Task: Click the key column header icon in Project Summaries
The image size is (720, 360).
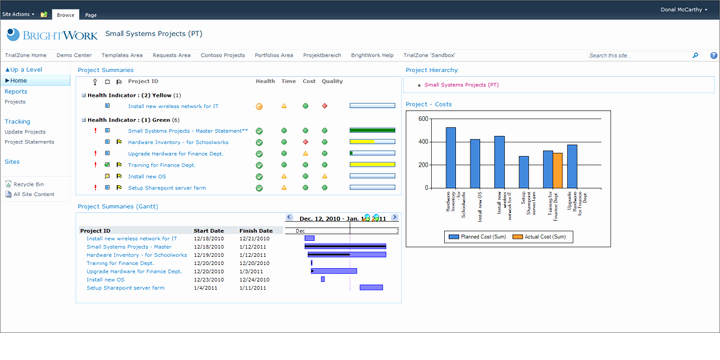Action: tap(95, 82)
